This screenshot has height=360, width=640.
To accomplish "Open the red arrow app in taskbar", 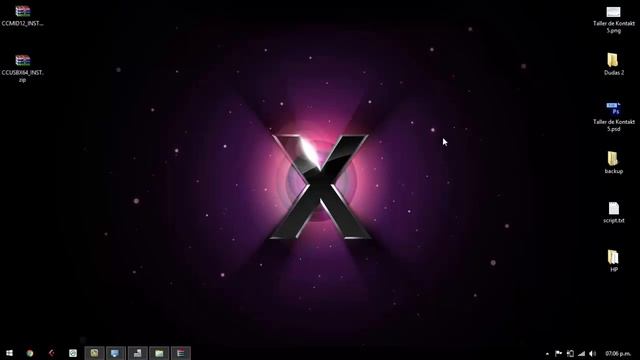I will click(51, 353).
